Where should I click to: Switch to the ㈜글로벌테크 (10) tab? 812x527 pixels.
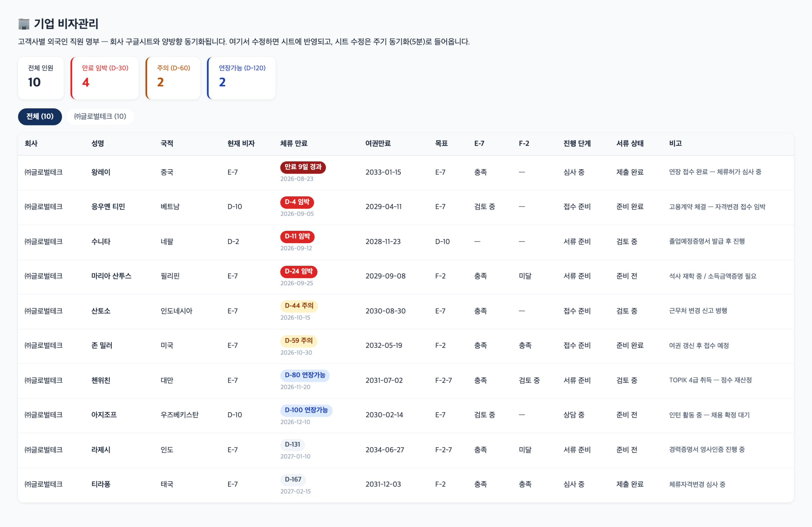(x=100, y=117)
